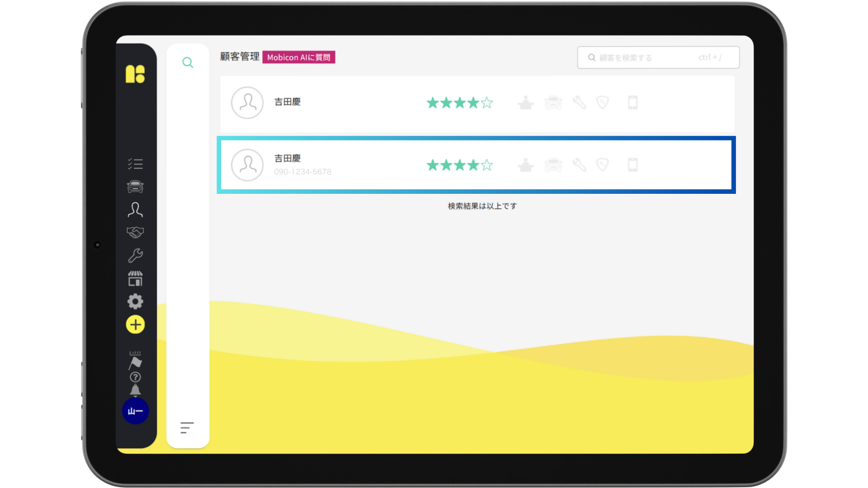Click the help question mark icon
Image resolution: width=868 pixels, height=488 pixels.
point(135,376)
